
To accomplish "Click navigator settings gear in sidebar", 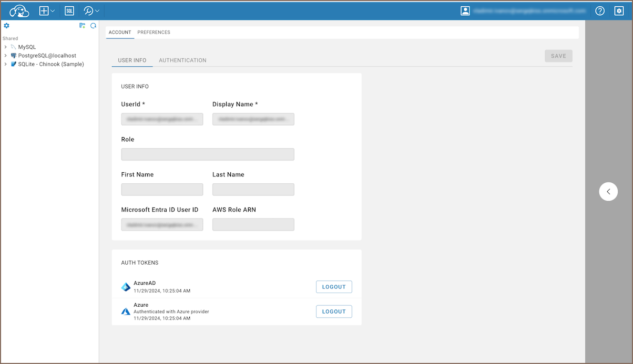I will point(7,26).
